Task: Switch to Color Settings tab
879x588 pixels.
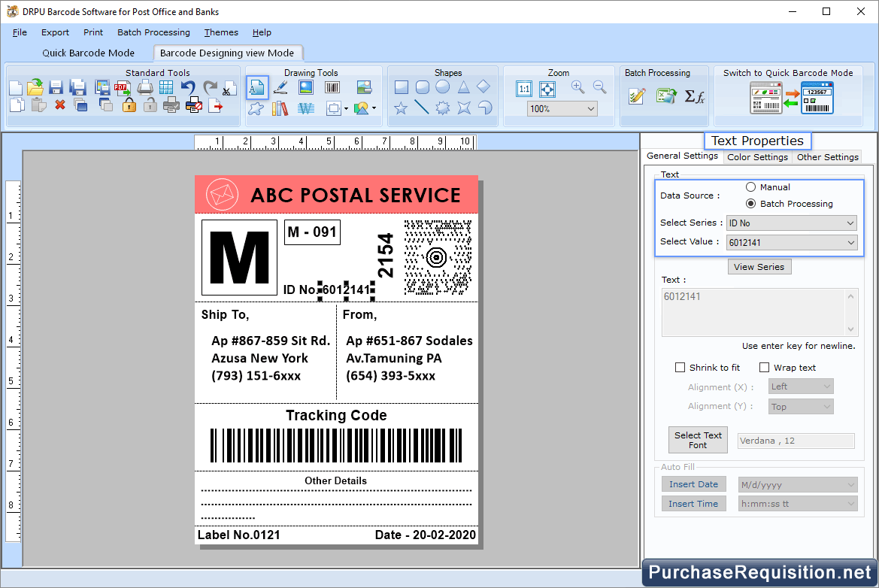Action: point(757,157)
